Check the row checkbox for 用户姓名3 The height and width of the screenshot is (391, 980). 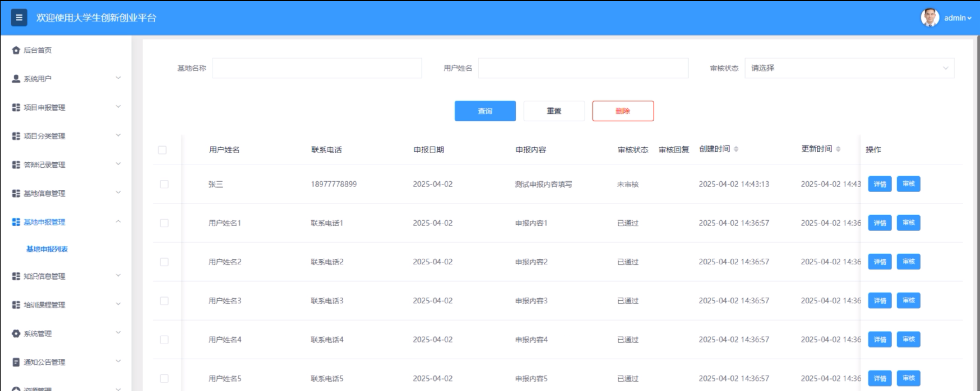pos(164,301)
